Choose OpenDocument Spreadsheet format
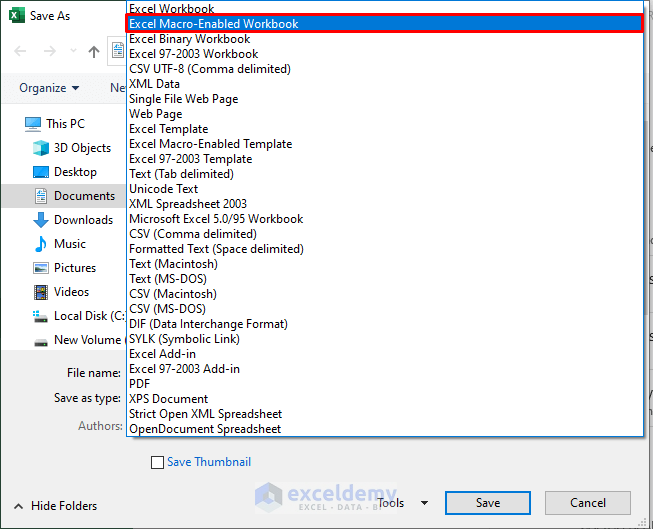The height and width of the screenshot is (529, 653). [x=385, y=429]
